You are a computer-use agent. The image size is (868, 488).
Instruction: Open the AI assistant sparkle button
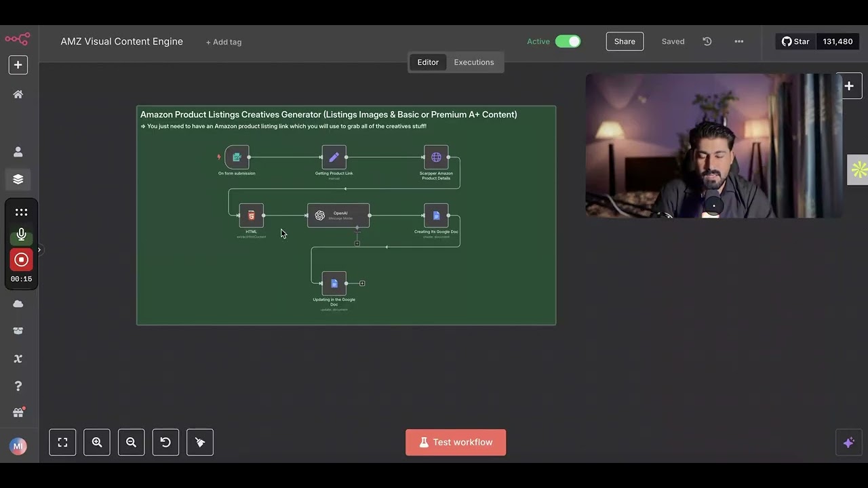click(848, 443)
